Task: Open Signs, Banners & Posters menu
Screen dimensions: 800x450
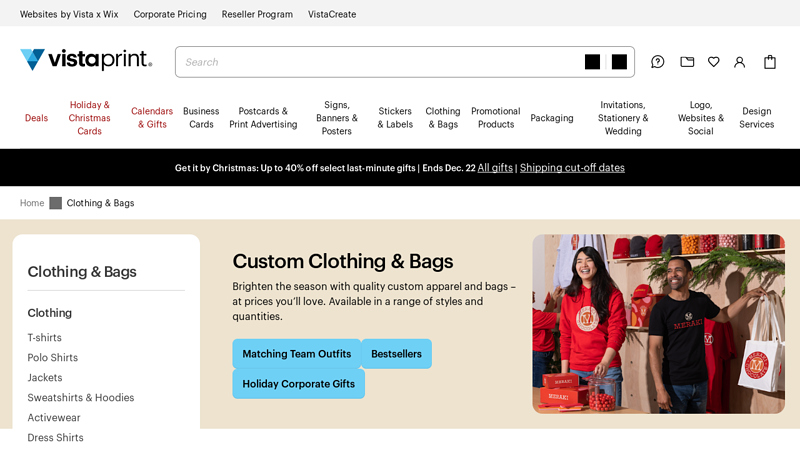Action: point(337,118)
